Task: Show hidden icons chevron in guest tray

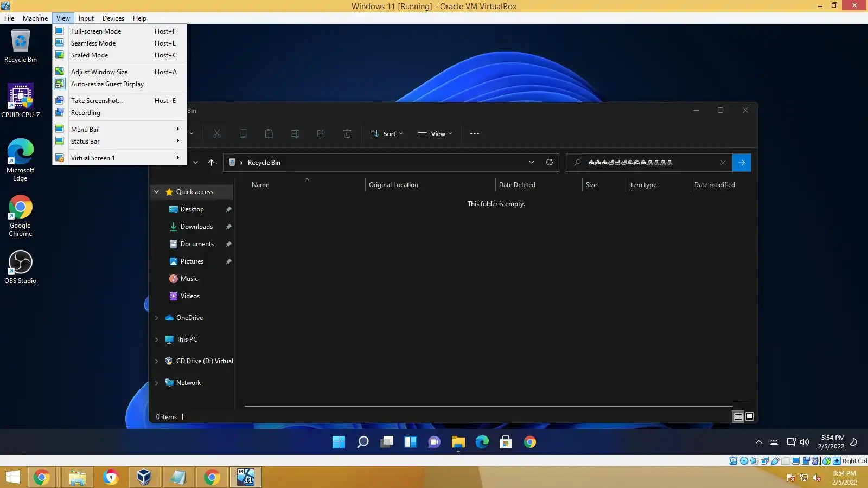Action: click(x=759, y=442)
